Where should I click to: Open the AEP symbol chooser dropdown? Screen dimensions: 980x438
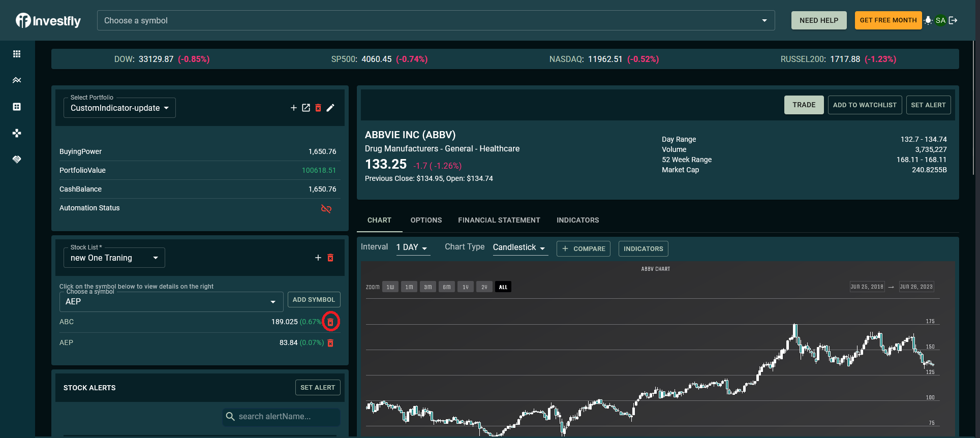tap(171, 302)
